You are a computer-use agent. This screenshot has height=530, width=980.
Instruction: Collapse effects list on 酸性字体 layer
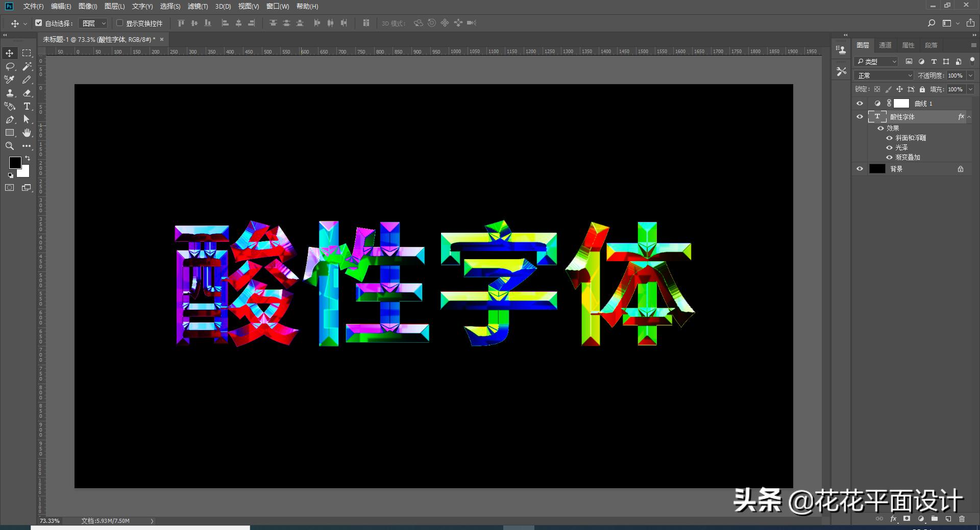pos(969,117)
